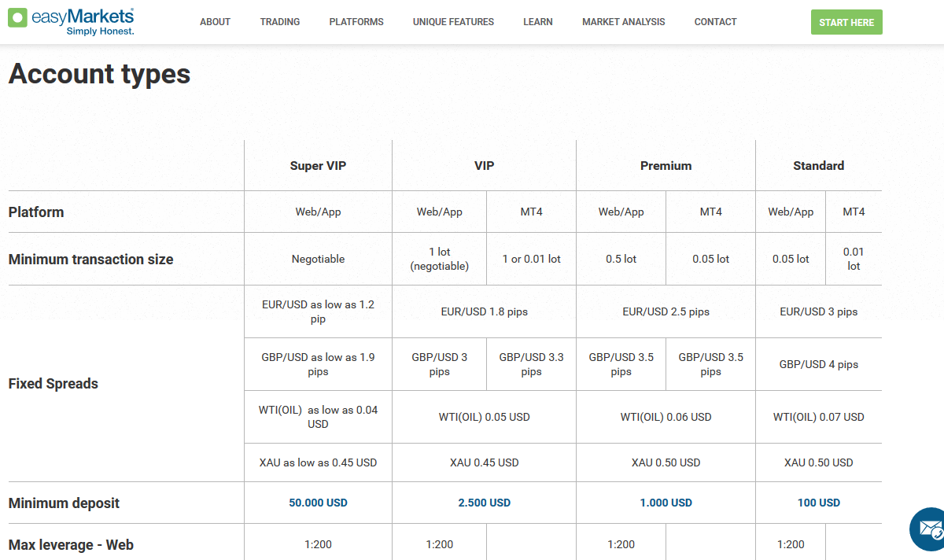
Task: Open the LEARN menu
Action: pos(538,22)
